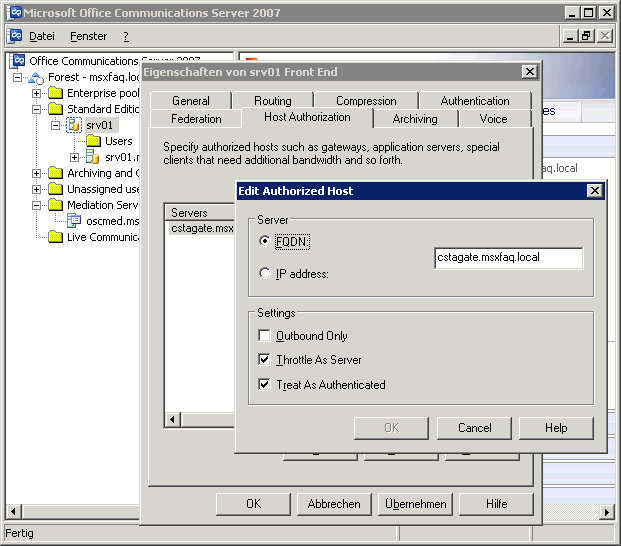Click Cancel in Edit Authorized Host
The image size is (621, 546).
point(474,428)
